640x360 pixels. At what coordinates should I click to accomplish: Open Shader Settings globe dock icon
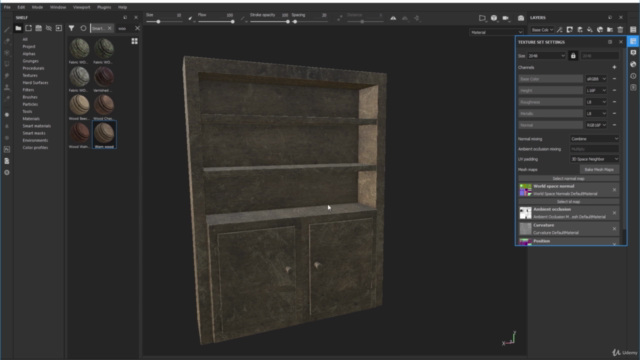click(633, 64)
